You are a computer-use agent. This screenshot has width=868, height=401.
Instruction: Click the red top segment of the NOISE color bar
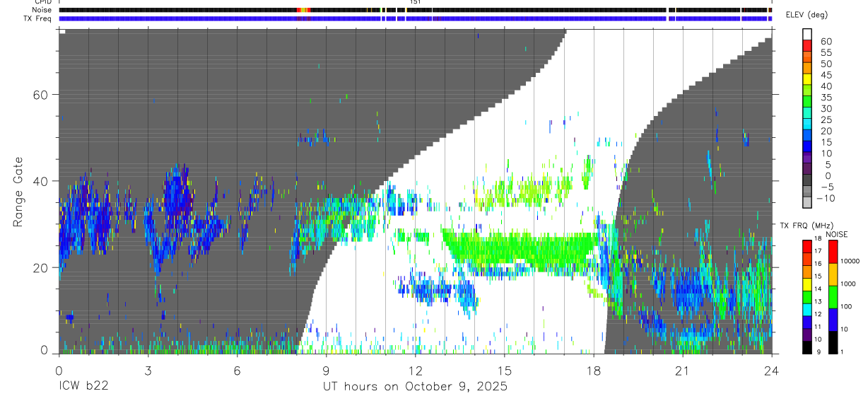pos(833,252)
